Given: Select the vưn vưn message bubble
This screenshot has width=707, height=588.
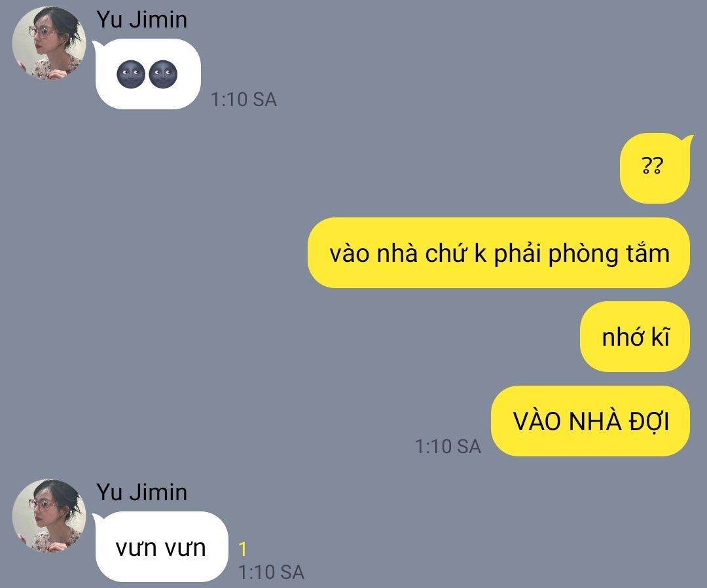Looking at the screenshot, I should (x=162, y=547).
